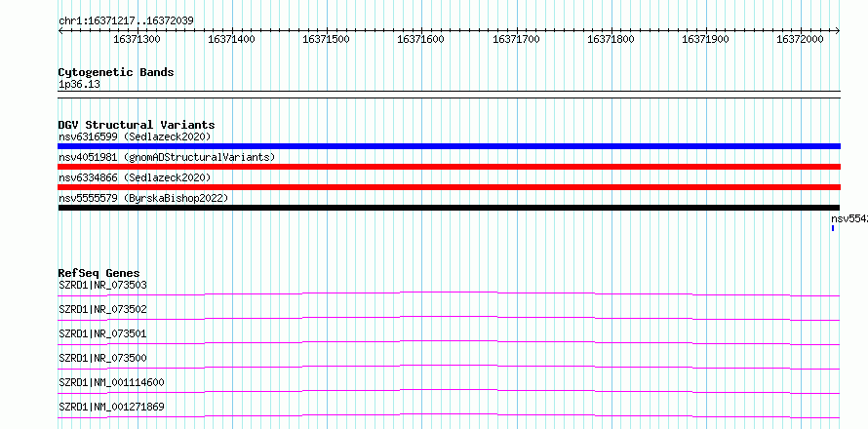Select the DGV Structural Variants track title
The image size is (868, 429).
pyautogui.click(x=137, y=125)
